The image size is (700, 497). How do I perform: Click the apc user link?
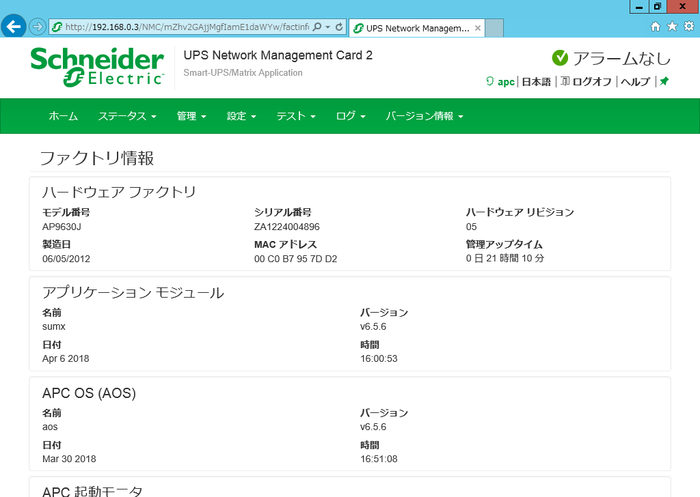point(506,82)
